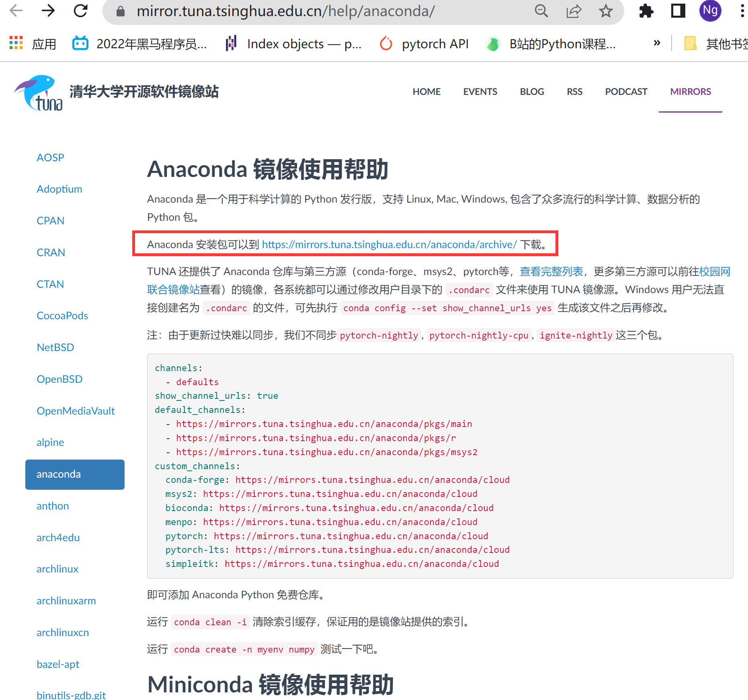Open the 2022年黑马程序员 bookmark
The image size is (748, 700).
140,43
